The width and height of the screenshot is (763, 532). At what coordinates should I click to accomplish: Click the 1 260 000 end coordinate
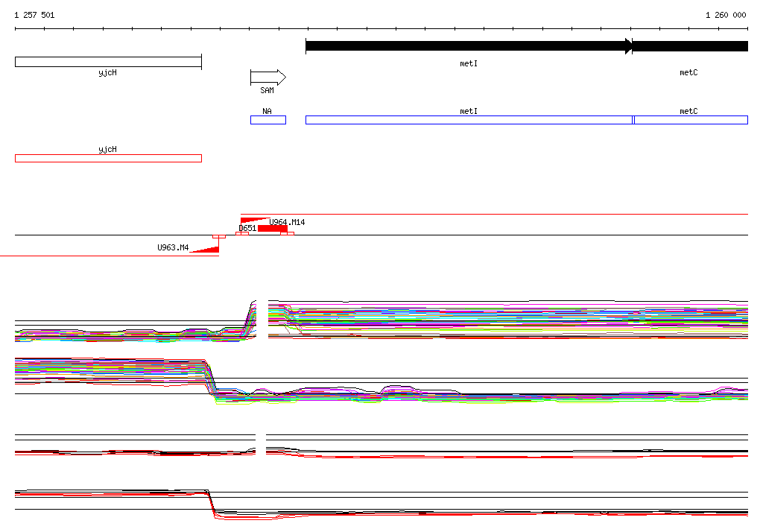(726, 15)
